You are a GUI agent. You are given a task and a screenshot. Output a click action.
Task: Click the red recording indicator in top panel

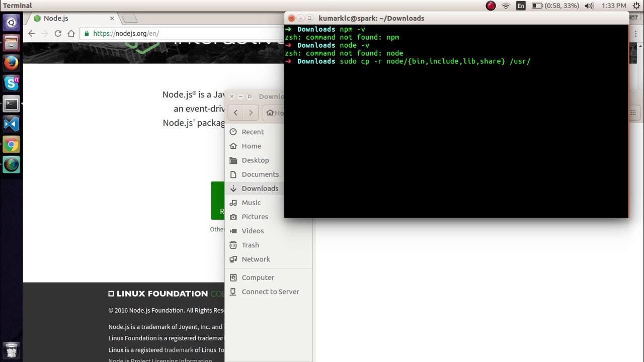491,6
